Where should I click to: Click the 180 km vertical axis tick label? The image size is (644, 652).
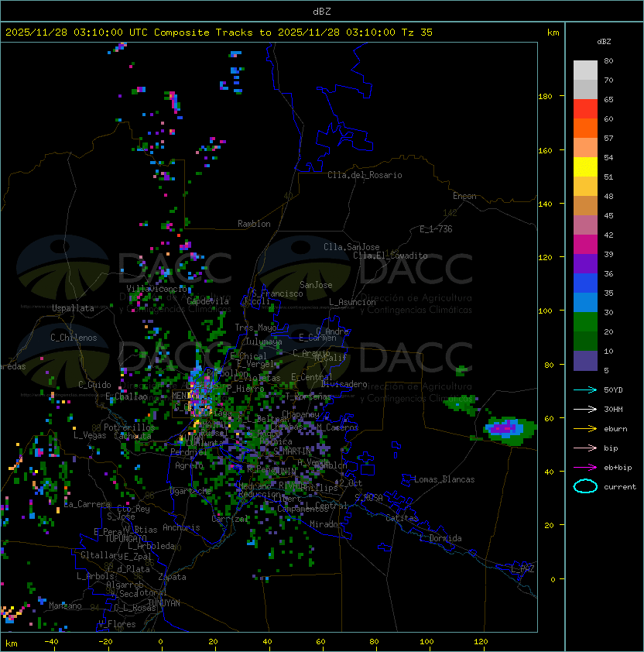click(x=545, y=97)
